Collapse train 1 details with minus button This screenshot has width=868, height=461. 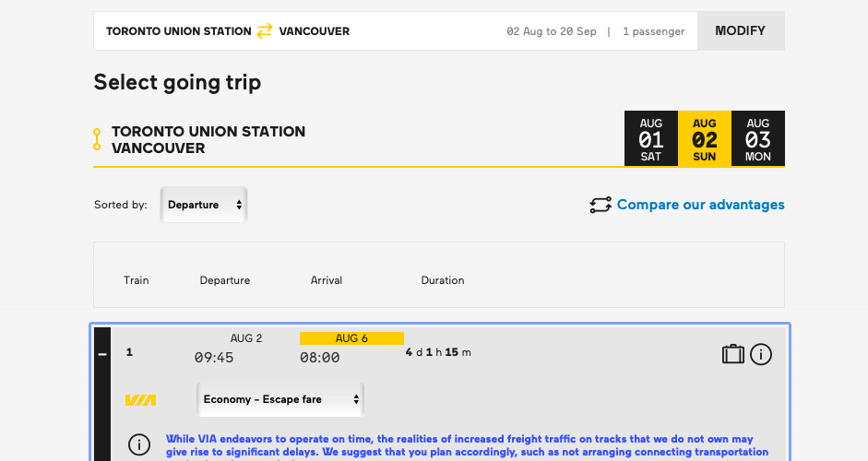(102, 354)
